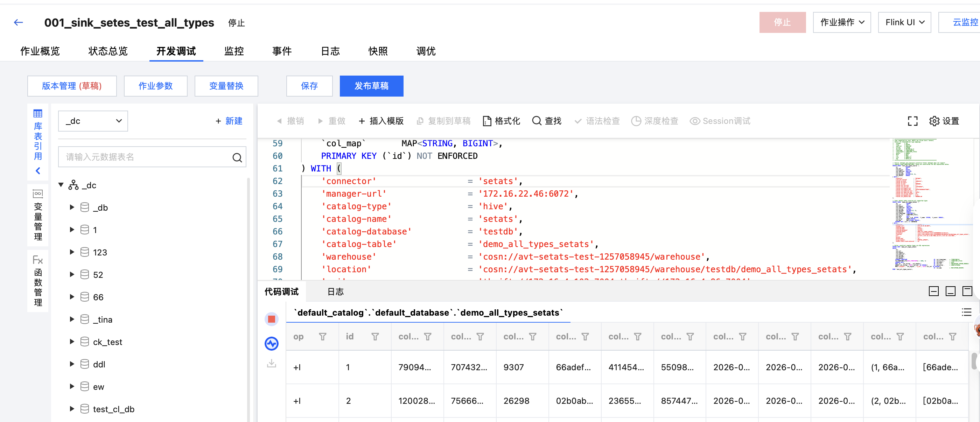The height and width of the screenshot is (422, 980).
Task: Expand the _db database node
Action: (72, 207)
